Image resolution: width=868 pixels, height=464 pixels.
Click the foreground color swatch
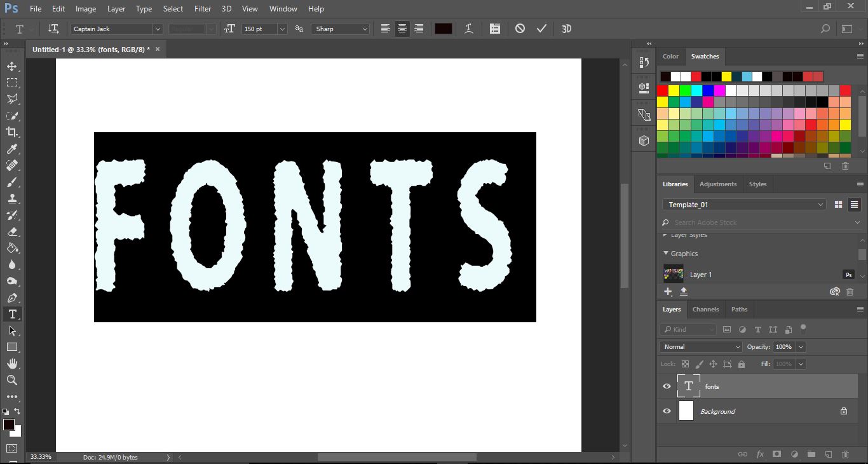pos(9,425)
